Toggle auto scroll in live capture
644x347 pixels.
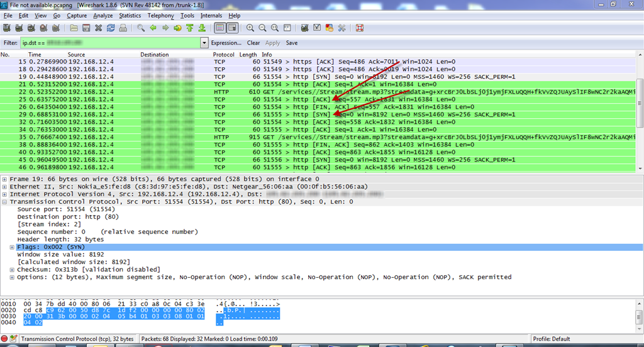(233, 28)
